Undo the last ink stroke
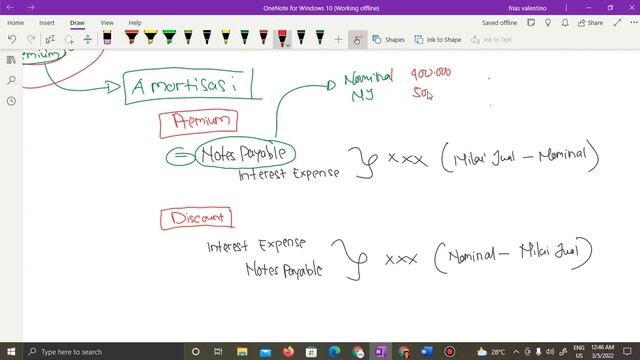Viewport: 640px width, 360px height. click(x=12, y=39)
